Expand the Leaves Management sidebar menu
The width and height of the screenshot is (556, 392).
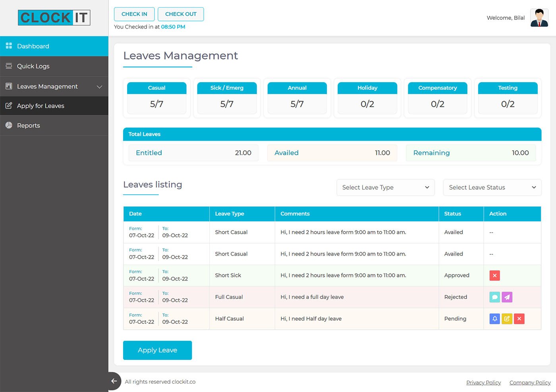click(54, 86)
